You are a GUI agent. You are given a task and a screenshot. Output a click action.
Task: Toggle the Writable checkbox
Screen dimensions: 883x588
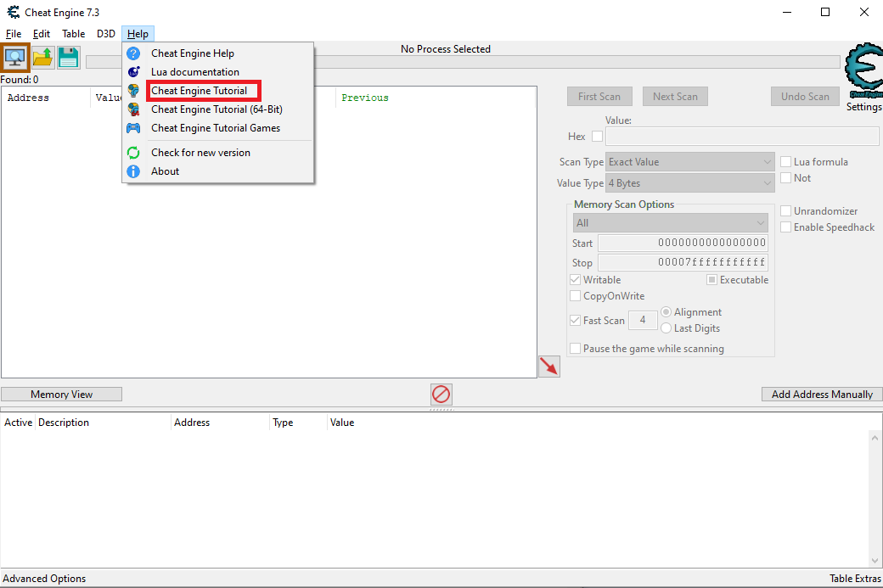(575, 280)
